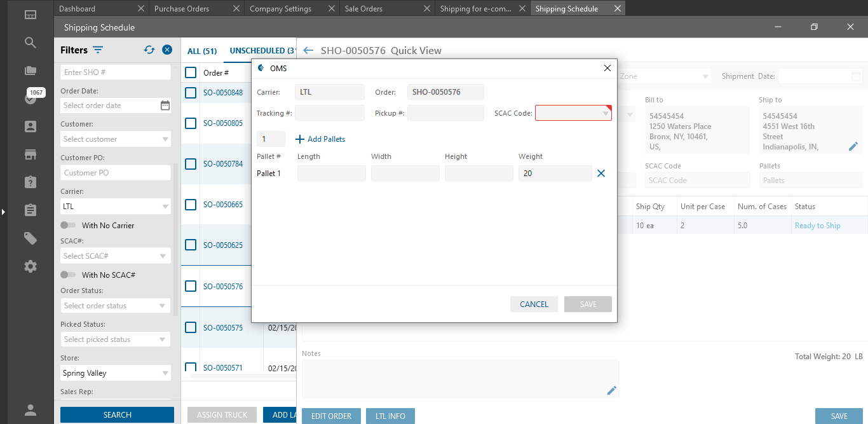Open the settings gear icon in sidebar
The height and width of the screenshot is (424, 868).
pos(30,266)
